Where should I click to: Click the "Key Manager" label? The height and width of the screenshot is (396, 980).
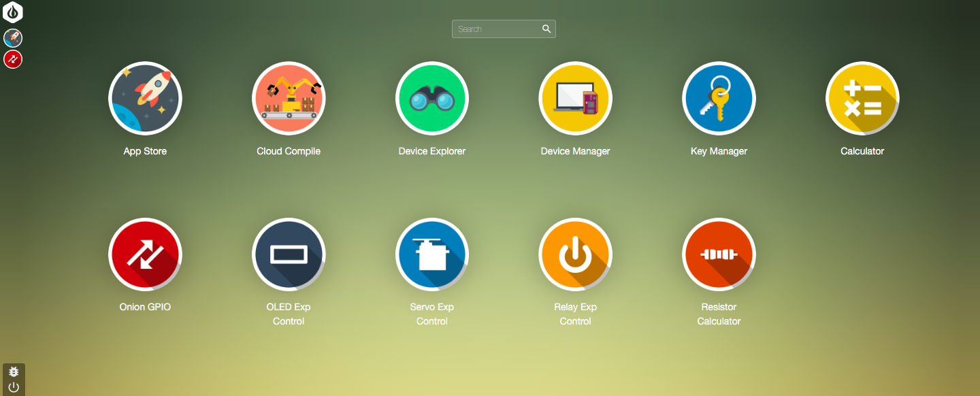pyautogui.click(x=719, y=151)
